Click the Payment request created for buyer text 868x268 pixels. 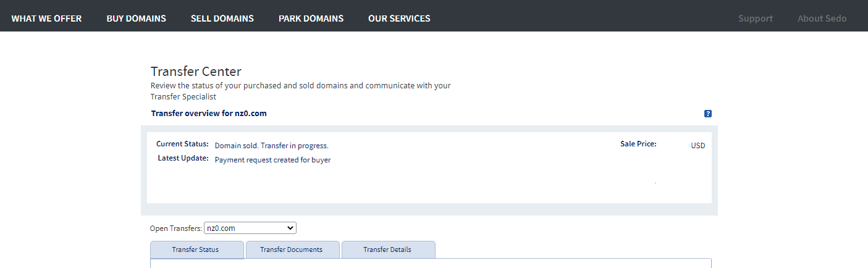(273, 160)
